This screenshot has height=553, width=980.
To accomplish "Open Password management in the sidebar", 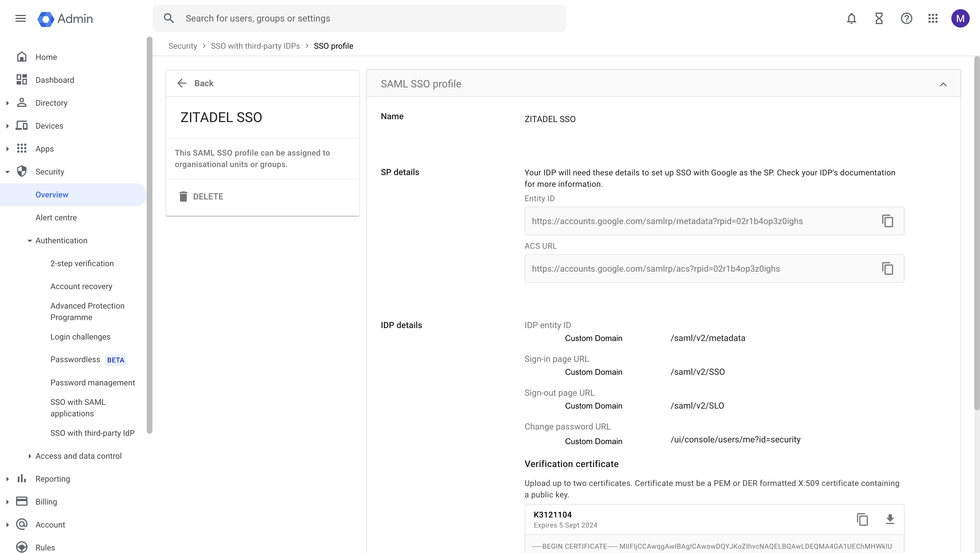I will pos(93,382).
